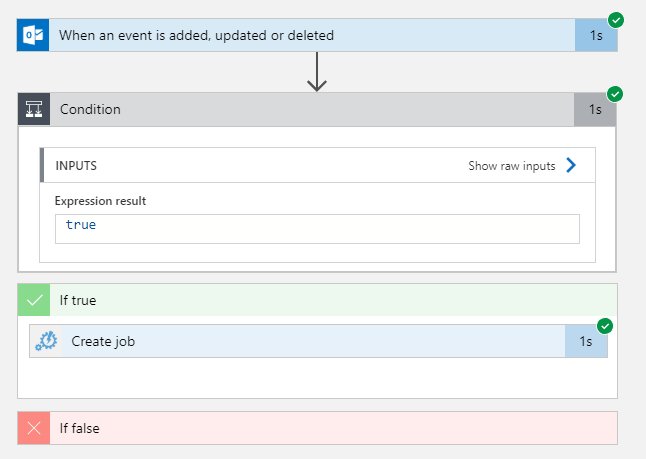
Task: Click the blue chevron next to Show raw inputs
Action: (571, 165)
